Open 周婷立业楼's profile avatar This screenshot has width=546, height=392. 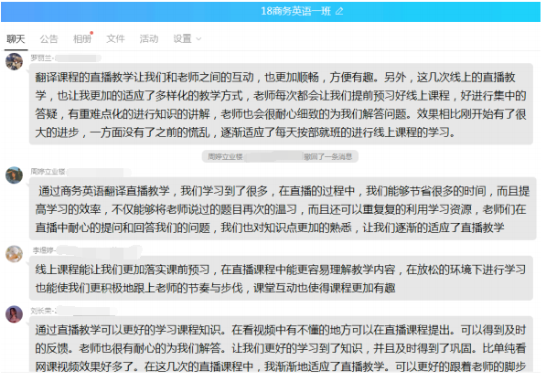15,175
